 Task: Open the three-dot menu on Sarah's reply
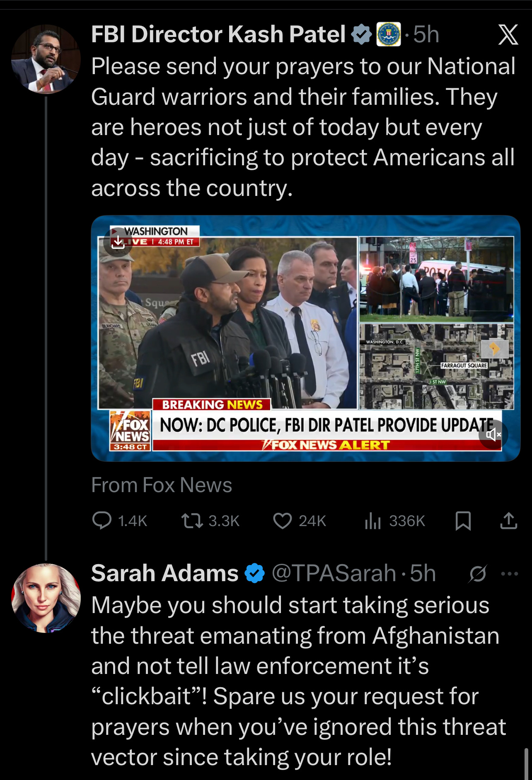click(509, 574)
